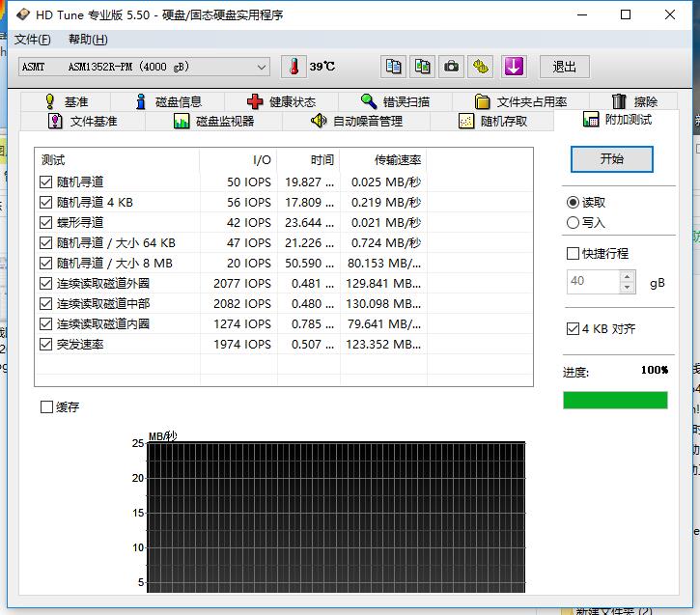Screen dimensions: 700x615
Task: Click the 50.590 time value cell
Action: [x=309, y=263]
